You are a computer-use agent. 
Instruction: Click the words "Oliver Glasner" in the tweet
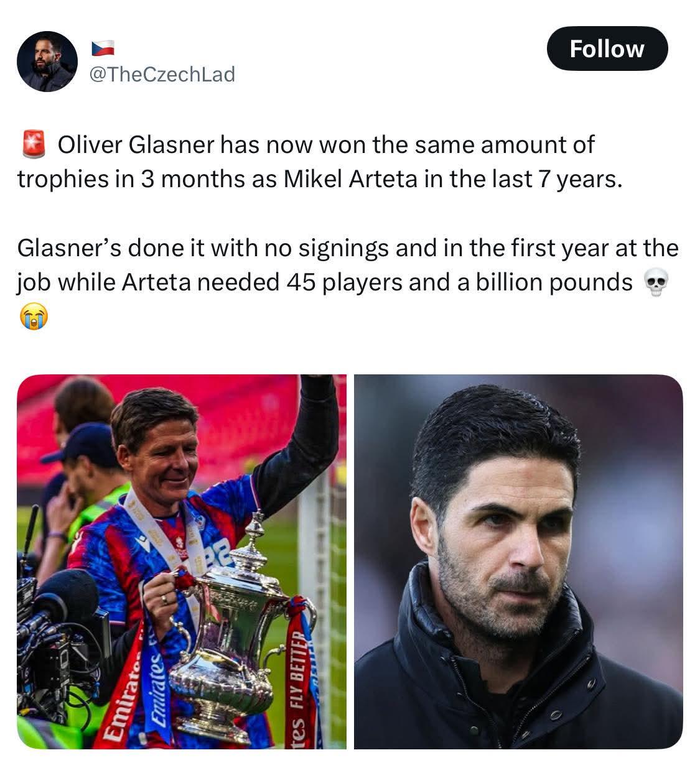[135, 145]
